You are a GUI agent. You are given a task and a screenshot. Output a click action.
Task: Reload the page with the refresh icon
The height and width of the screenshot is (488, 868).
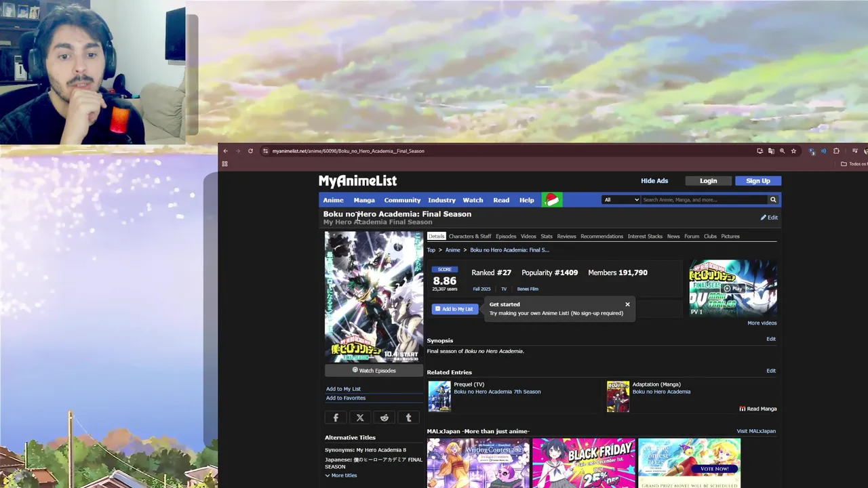(250, 151)
